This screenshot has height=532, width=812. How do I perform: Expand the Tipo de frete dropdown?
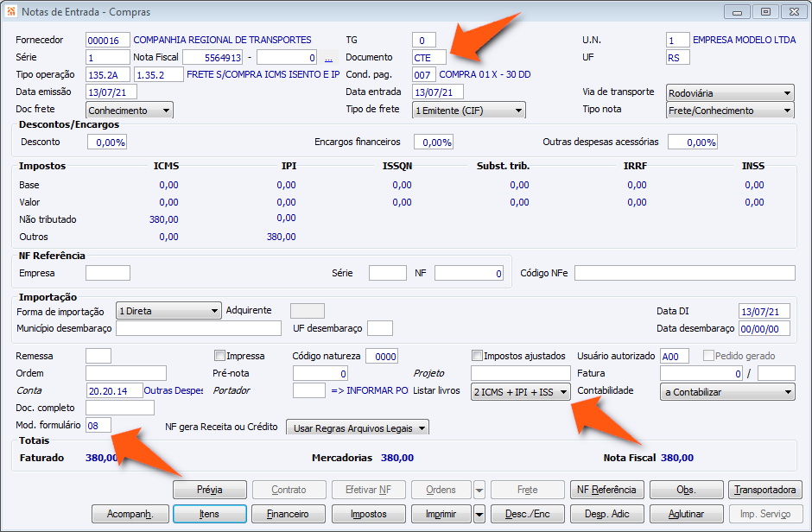pyautogui.click(x=469, y=111)
